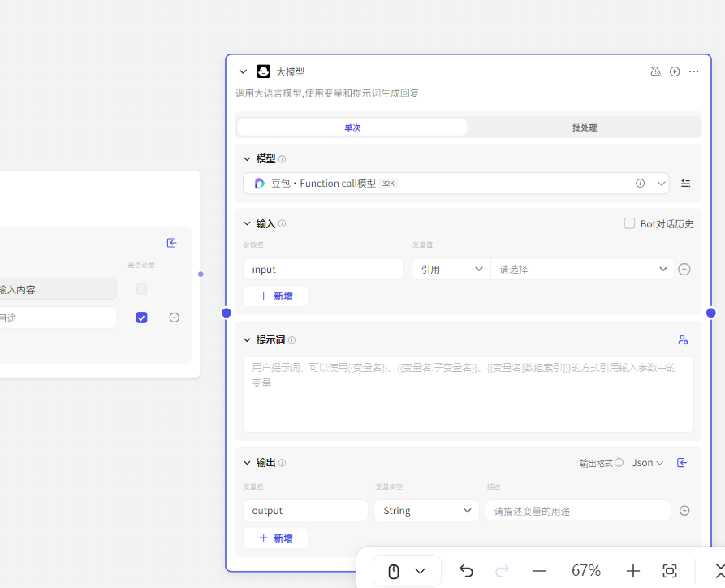The height and width of the screenshot is (588, 725).
Task: Click the right output port of 大模型 node
Action: pos(711,313)
